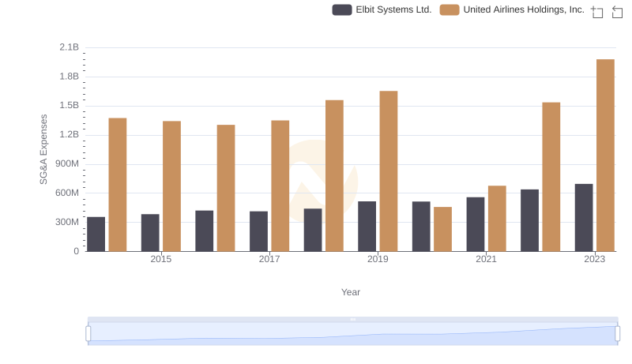Image resolution: width=632 pixels, height=364 pixels.
Task: Click United Airlines 2023 bar
Action: 605,156
